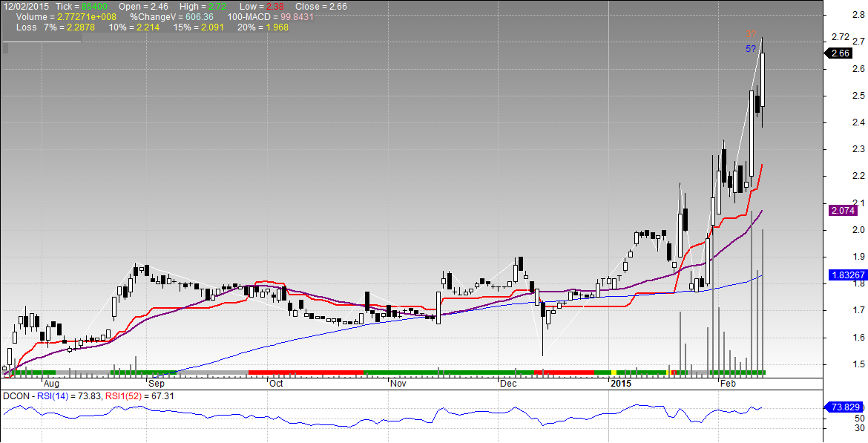Click the black 2.66 last price tag

[840, 53]
